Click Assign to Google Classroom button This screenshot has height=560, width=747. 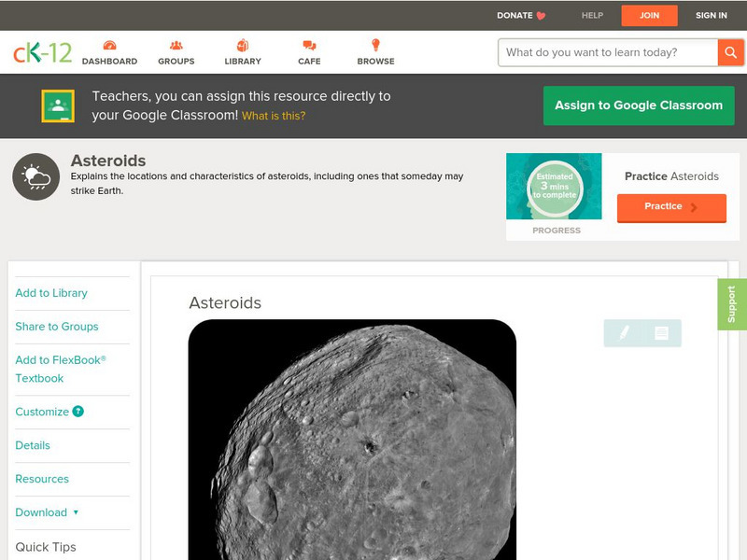click(x=639, y=105)
